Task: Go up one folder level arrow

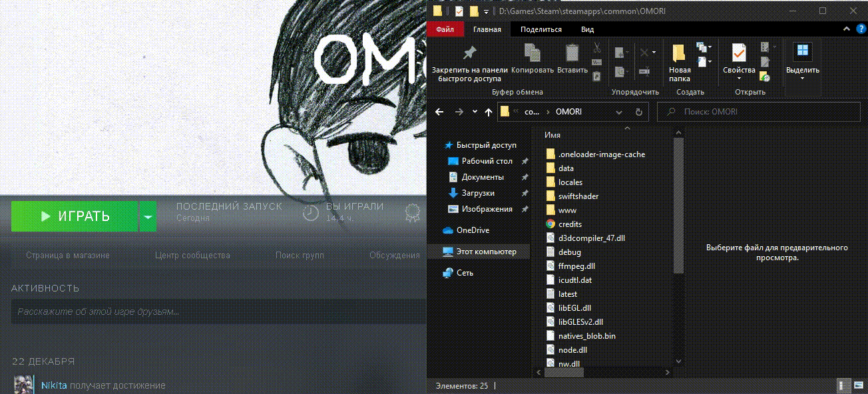Action: (489, 112)
